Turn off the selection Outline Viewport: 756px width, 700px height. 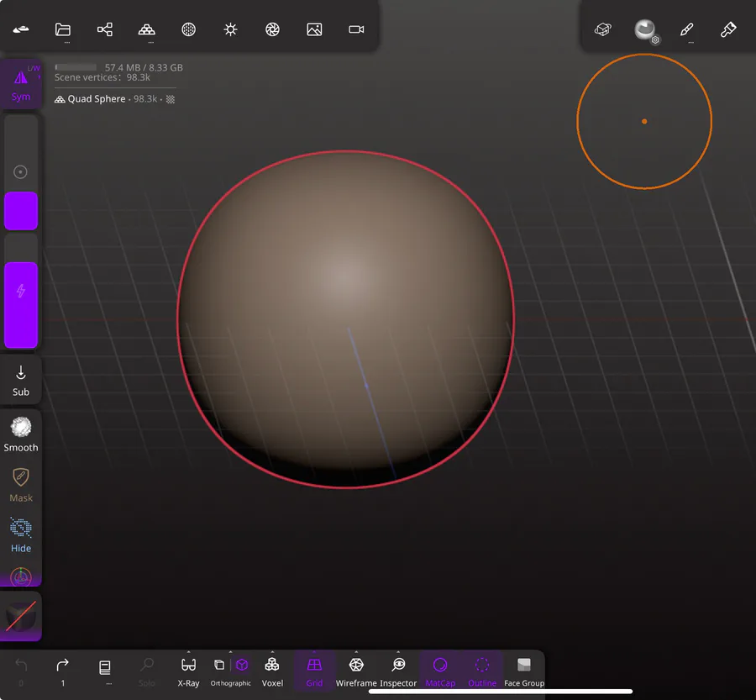(x=482, y=672)
